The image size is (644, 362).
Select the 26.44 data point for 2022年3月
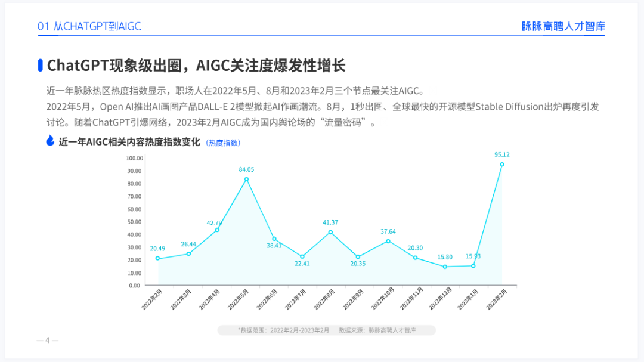188,254
